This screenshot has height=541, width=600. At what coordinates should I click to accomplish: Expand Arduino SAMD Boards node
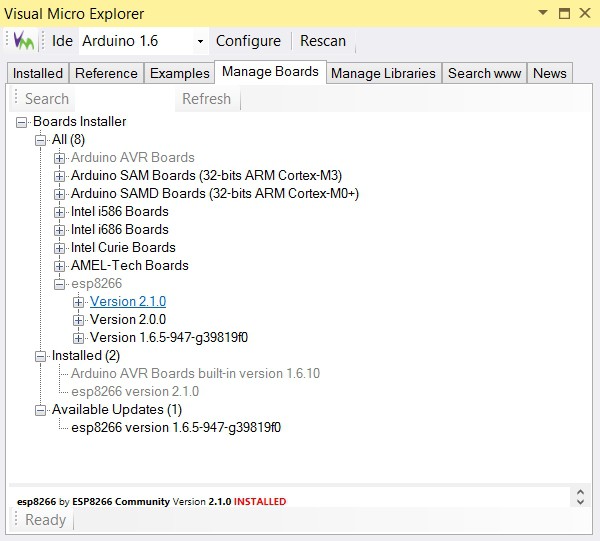(x=59, y=194)
